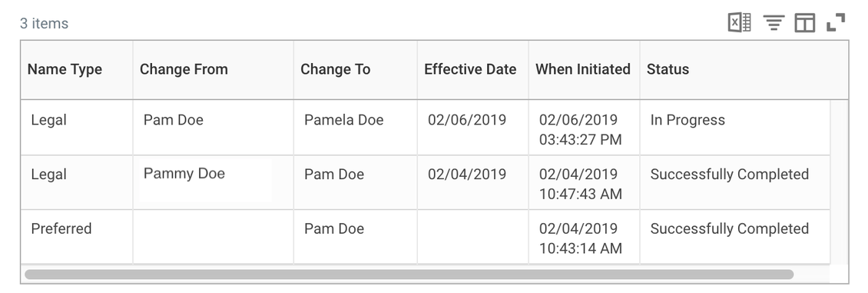Select the In Progress status cell
The width and height of the screenshot is (868, 293).
click(x=687, y=120)
